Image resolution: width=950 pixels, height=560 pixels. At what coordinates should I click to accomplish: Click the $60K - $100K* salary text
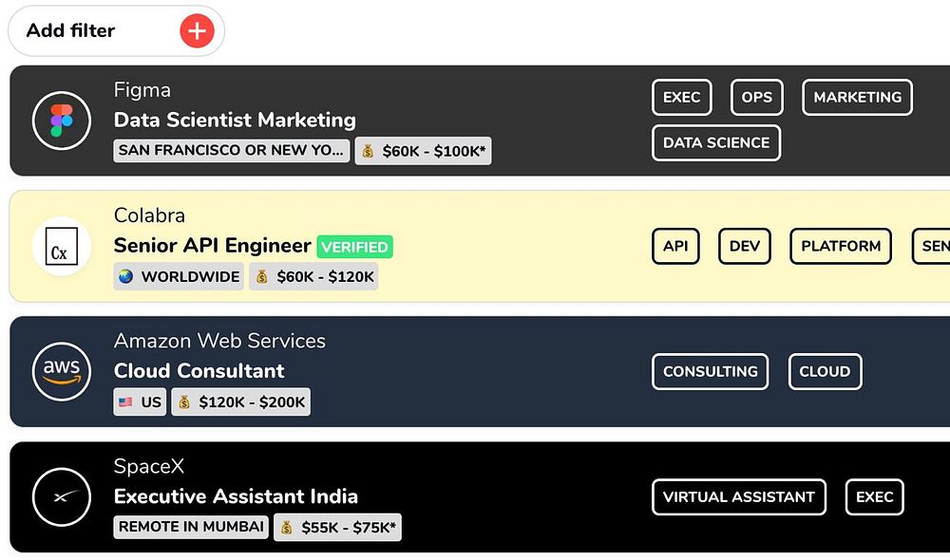[x=434, y=151]
